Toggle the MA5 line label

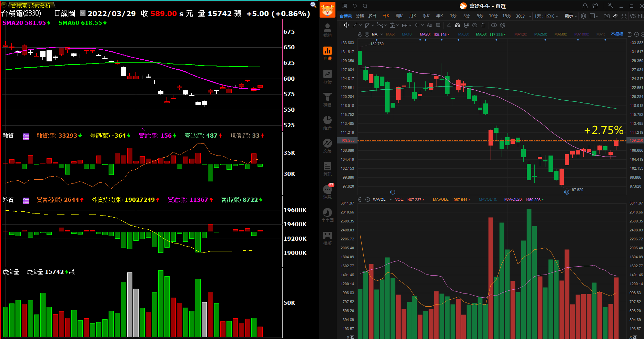coord(390,34)
